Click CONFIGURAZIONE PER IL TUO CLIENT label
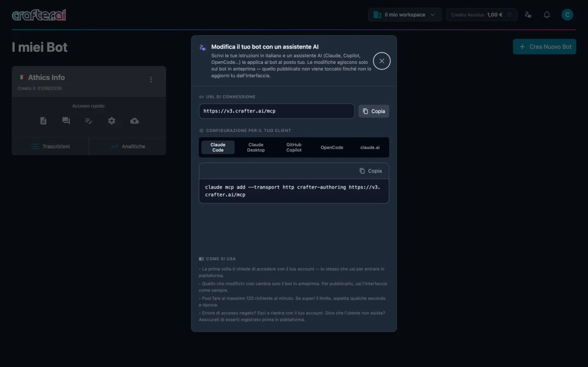 coord(248,131)
